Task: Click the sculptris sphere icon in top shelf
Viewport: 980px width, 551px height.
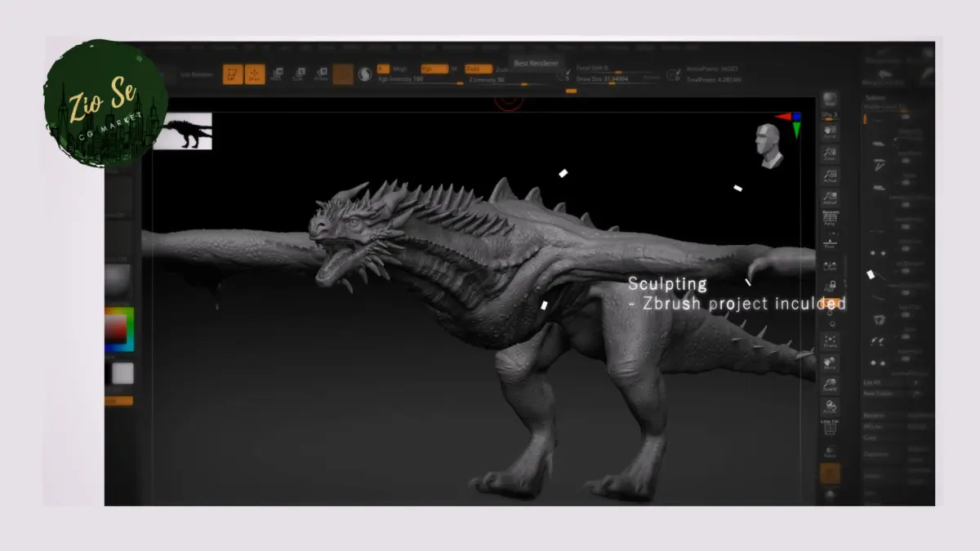Action: (365, 74)
